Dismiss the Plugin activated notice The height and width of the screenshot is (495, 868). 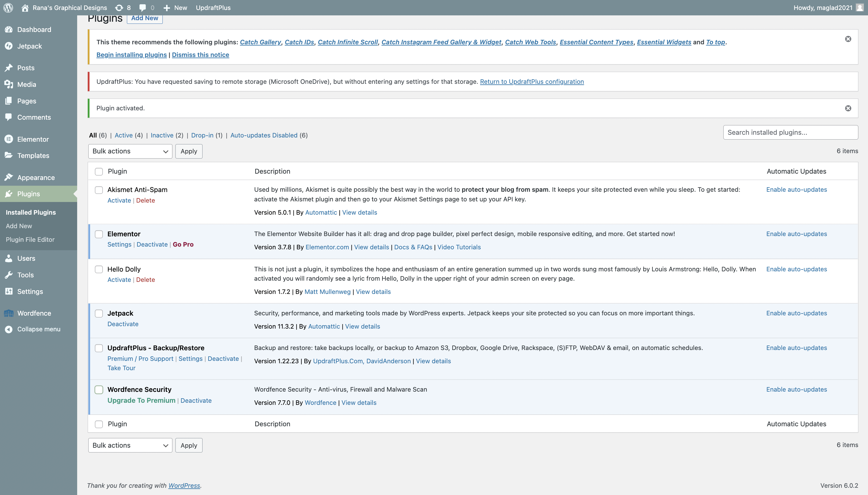click(x=848, y=108)
